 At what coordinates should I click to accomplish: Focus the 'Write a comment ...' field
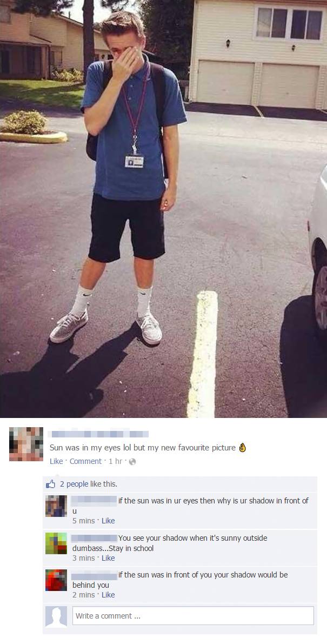pyautogui.click(x=193, y=616)
